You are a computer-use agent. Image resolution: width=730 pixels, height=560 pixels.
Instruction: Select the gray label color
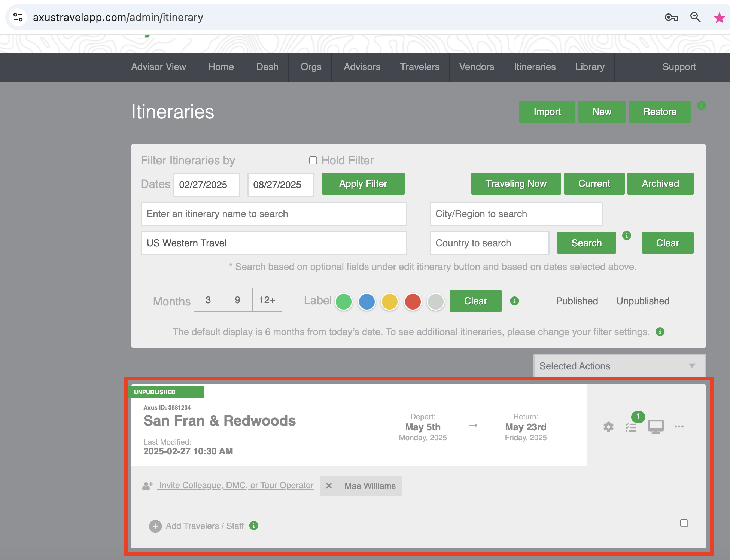click(436, 302)
